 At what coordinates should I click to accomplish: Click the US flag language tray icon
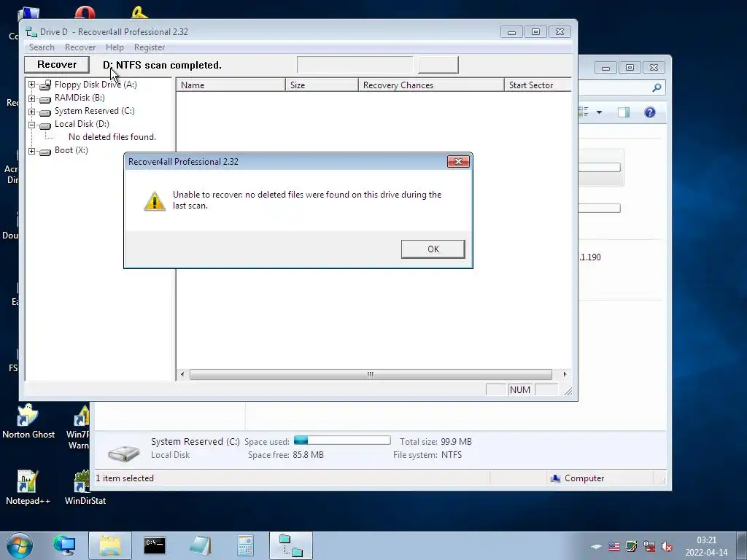(x=614, y=547)
